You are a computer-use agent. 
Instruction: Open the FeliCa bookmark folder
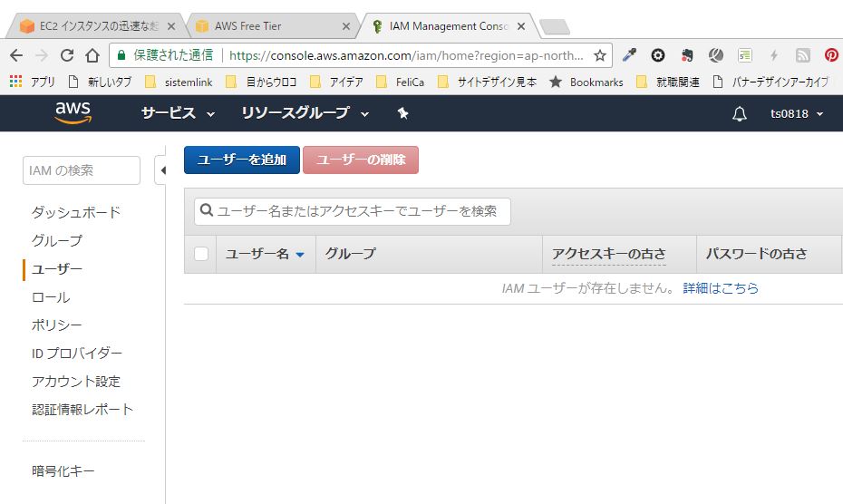401,82
